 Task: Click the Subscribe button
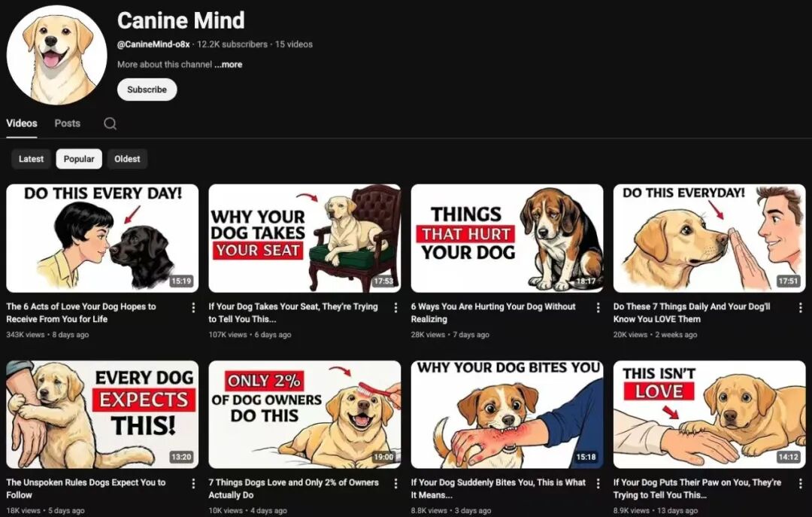pyautogui.click(x=147, y=90)
